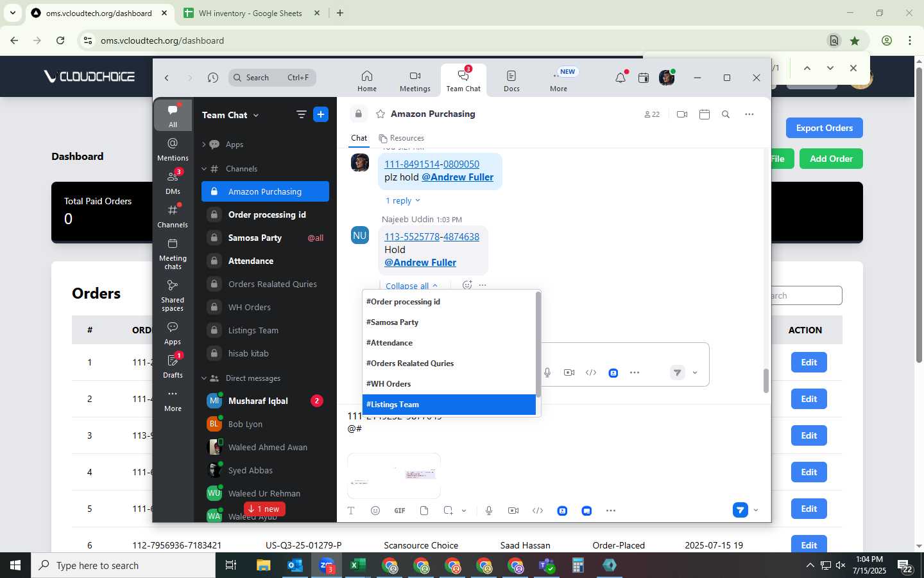Viewport: 924px width, 578px height.
Task: Switch to WH inventory Google Sheets tab
Action: [250, 13]
